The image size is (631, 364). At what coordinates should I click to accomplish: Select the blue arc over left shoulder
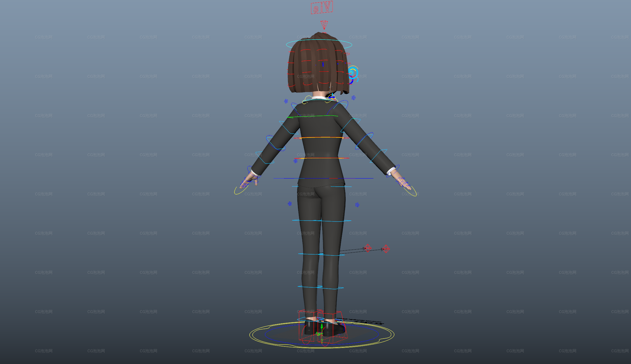tap(295, 108)
